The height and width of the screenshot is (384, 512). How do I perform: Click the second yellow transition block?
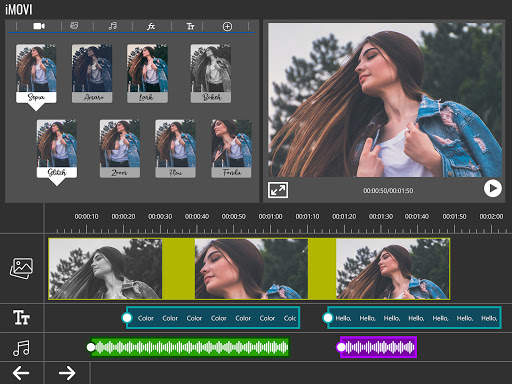coord(322,269)
